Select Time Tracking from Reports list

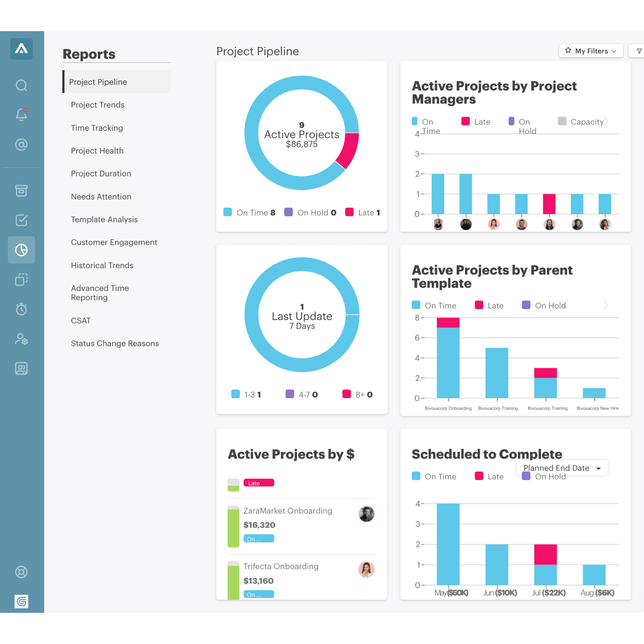[x=97, y=128]
